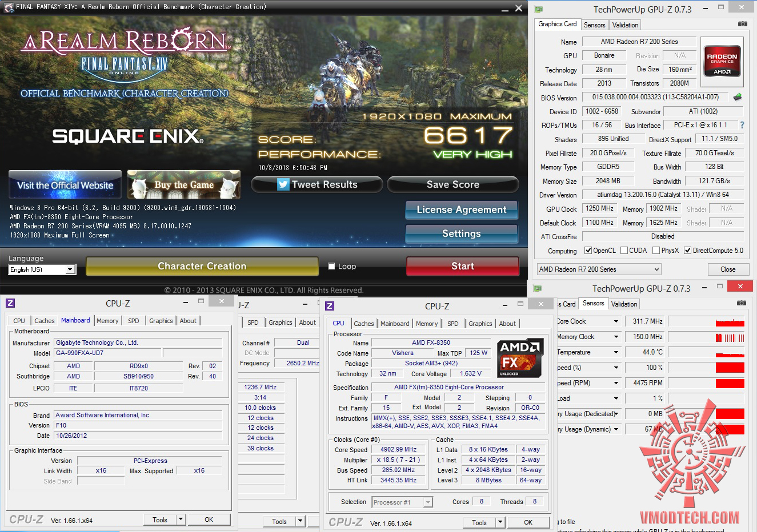Click the Radeon Graphics AMD logo

722,61
